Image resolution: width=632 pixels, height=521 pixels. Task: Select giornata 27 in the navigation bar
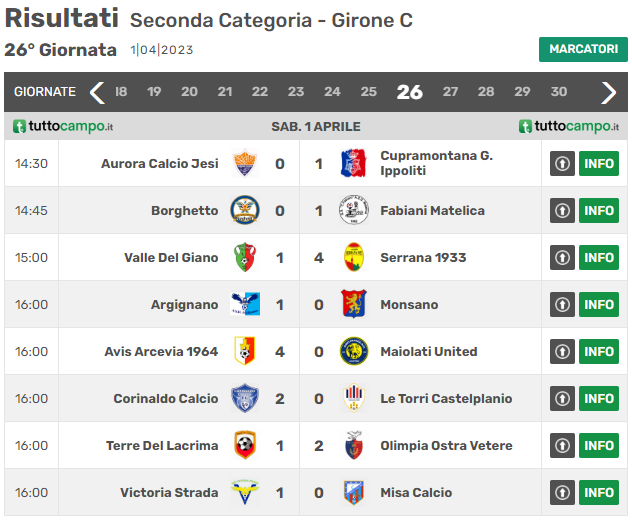coord(450,92)
